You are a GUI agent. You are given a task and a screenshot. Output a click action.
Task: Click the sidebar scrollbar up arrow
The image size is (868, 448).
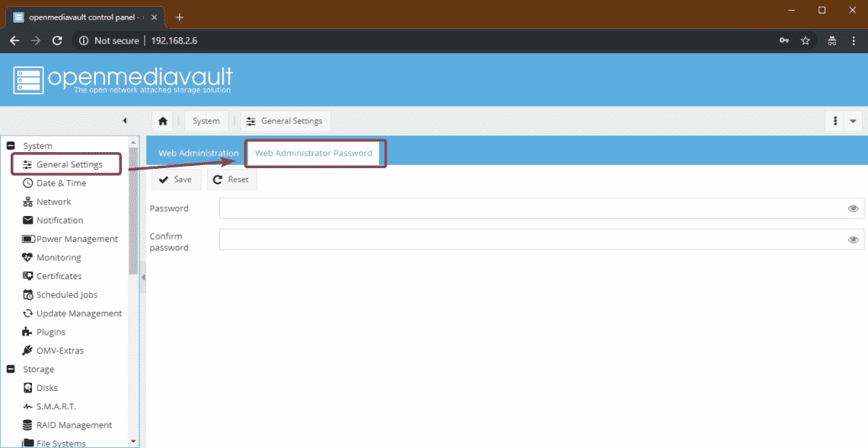132,142
